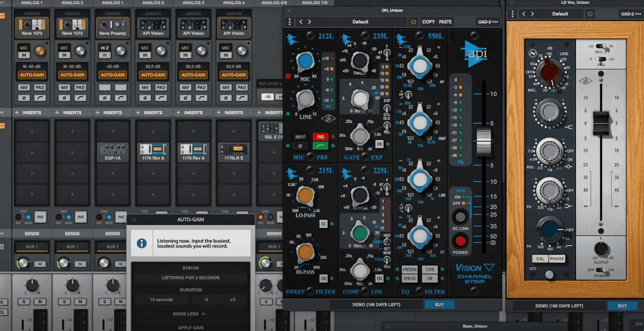Screen dimensions: 644x331
Task: Click the BUY button under API Vision plugin
Action: [x=439, y=304]
